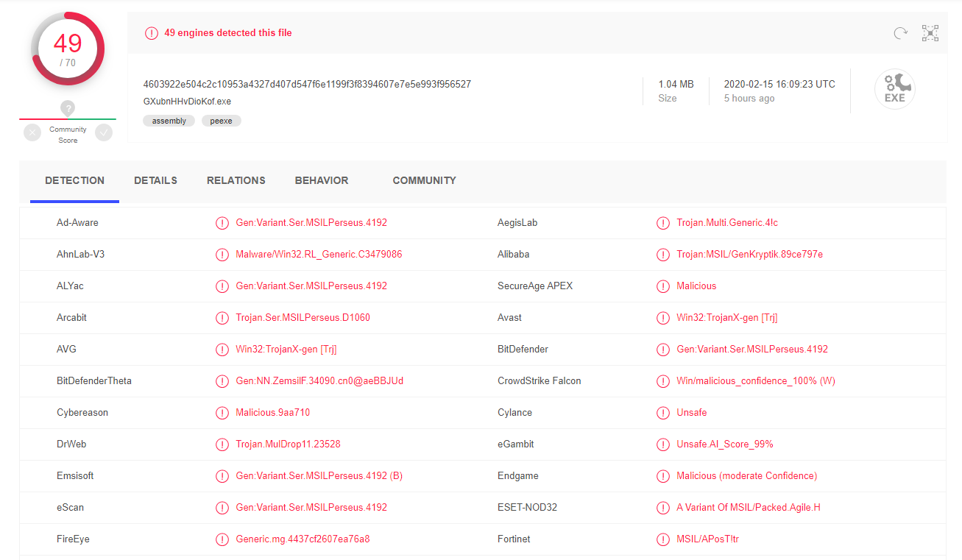Switch to the DETECTION tab
962x560 pixels.
click(x=74, y=180)
